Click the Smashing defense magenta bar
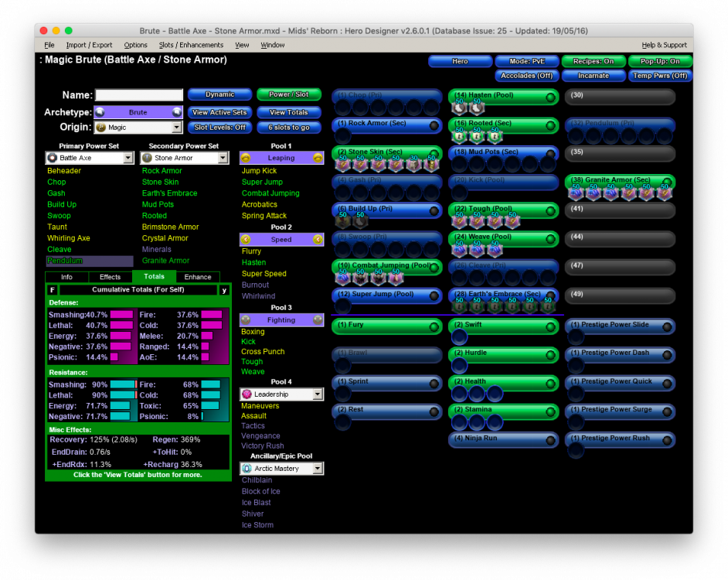Viewport: 728px width, 580px height. (121, 315)
